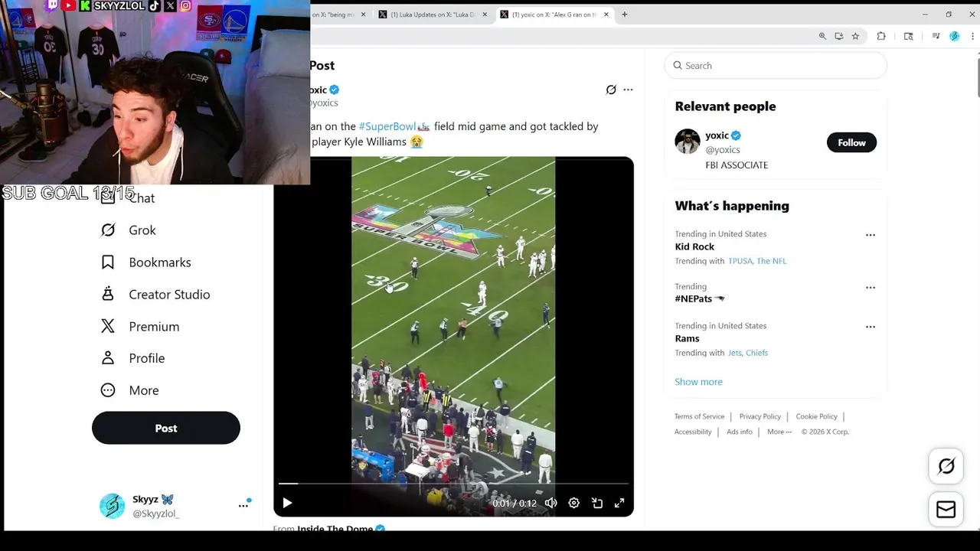Open more options for Kid Rock trend
This screenshot has width=980, height=551.
pyautogui.click(x=870, y=235)
